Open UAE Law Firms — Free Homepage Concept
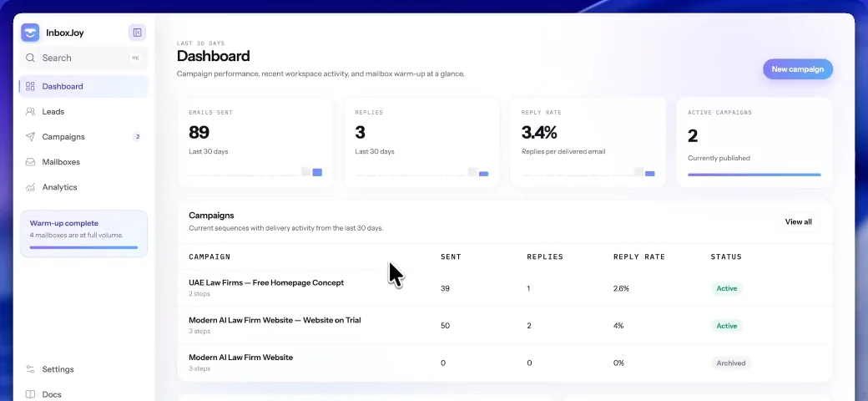Viewport: 868px width, 401px height. [266, 282]
